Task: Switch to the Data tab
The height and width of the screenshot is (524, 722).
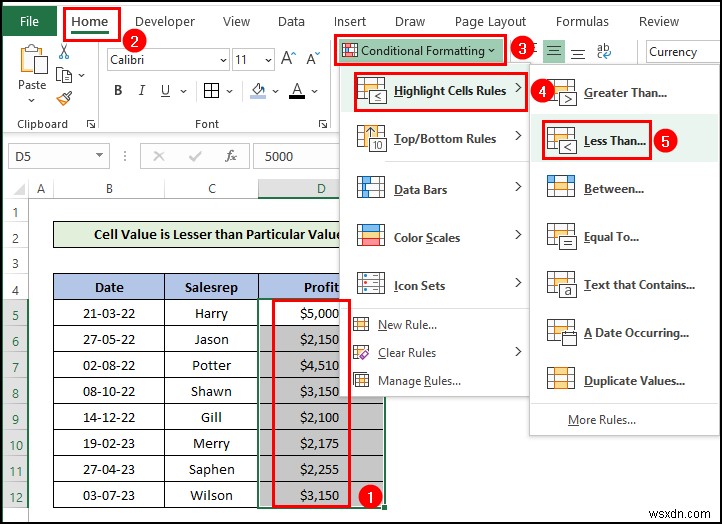Action: [x=291, y=22]
